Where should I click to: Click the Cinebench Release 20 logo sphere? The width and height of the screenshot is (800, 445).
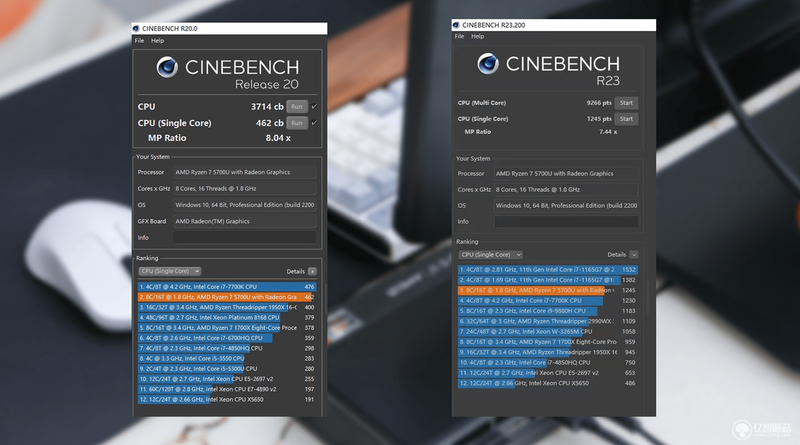click(167, 67)
